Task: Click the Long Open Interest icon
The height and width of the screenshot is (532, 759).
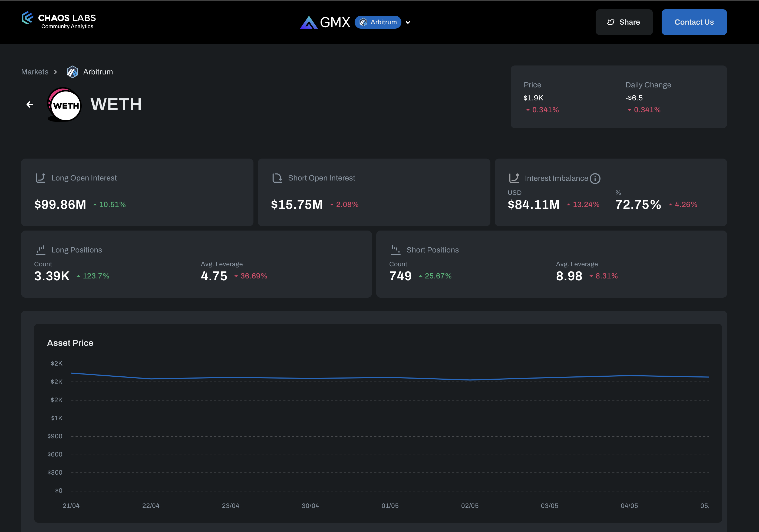Action: point(41,178)
